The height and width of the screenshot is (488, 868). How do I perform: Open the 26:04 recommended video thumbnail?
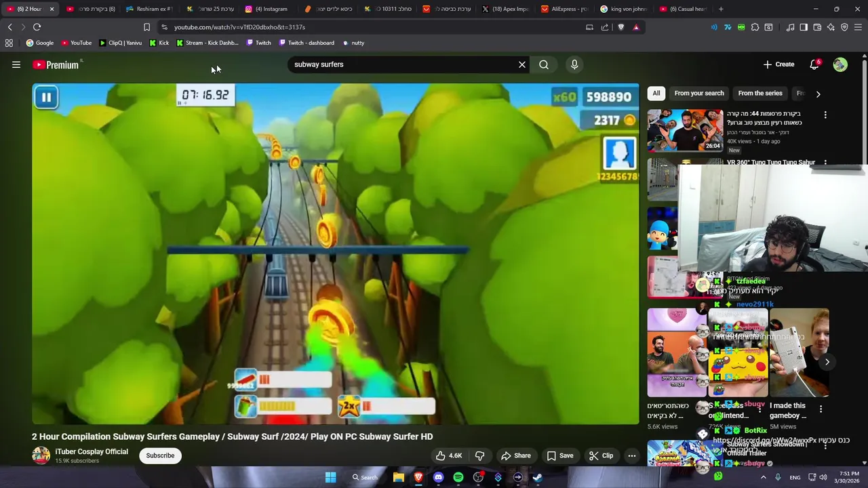[x=685, y=131]
